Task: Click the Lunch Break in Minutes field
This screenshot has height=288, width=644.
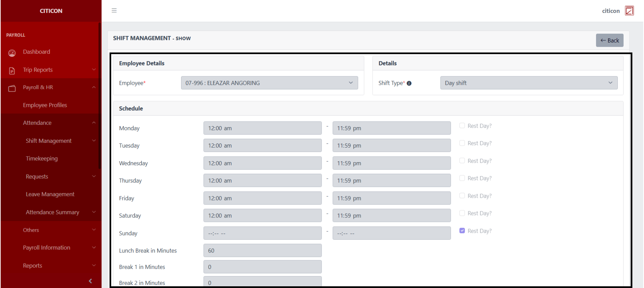Action: click(x=262, y=251)
